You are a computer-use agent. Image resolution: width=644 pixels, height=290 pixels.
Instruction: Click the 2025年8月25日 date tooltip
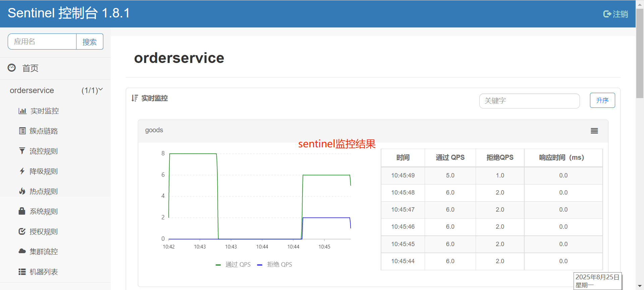click(x=597, y=281)
